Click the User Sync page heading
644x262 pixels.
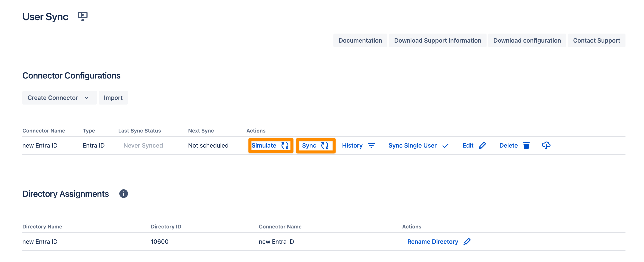click(x=45, y=17)
